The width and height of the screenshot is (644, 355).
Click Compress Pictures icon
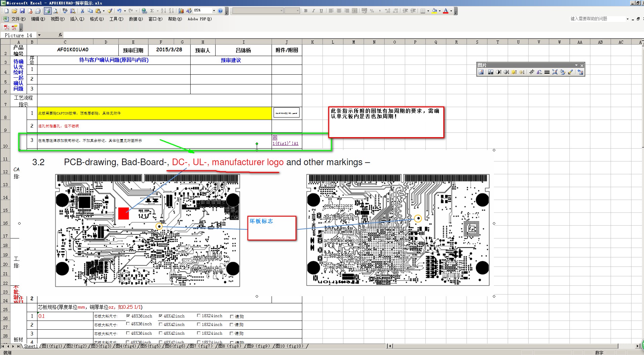coord(555,72)
